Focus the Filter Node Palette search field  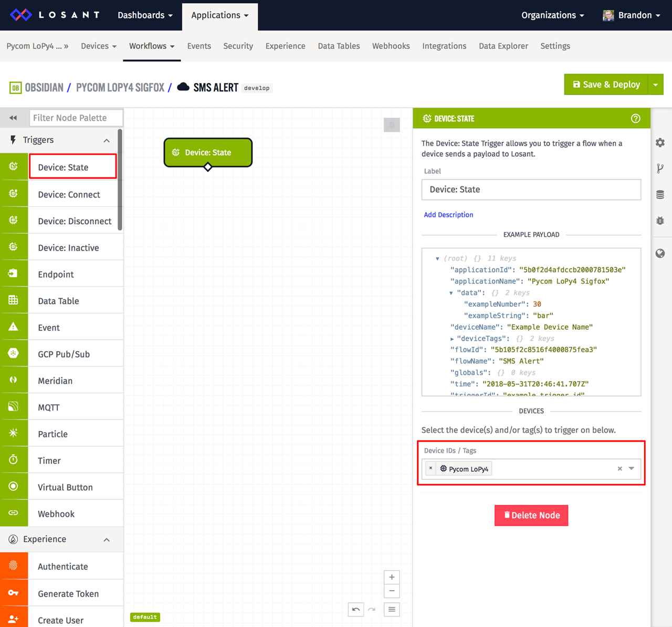pyautogui.click(x=76, y=118)
